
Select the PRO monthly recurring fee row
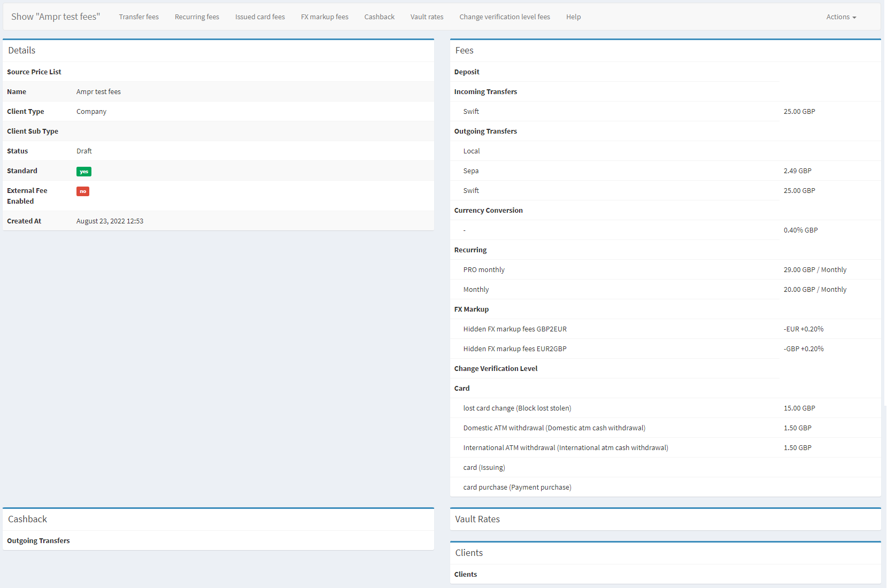pos(484,270)
